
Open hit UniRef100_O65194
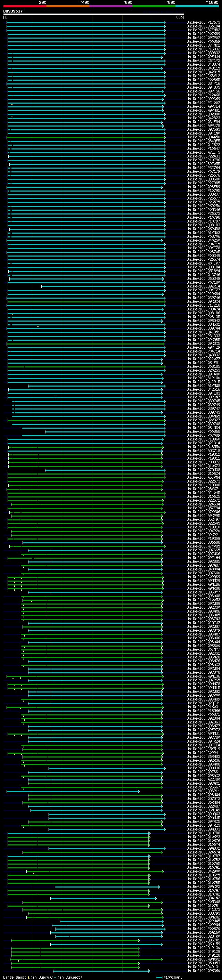click(x=203, y=26)
